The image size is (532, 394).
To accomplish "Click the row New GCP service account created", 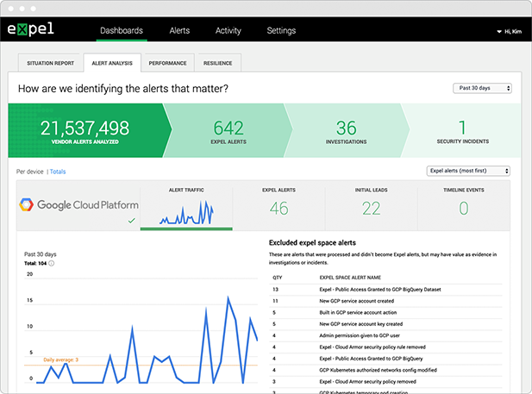I will [x=385, y=301].
